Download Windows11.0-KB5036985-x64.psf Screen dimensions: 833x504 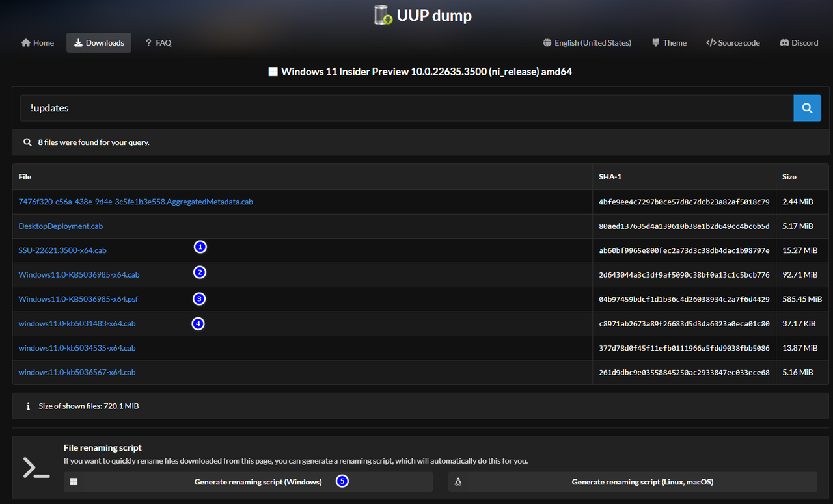click(x=78, y=299)
